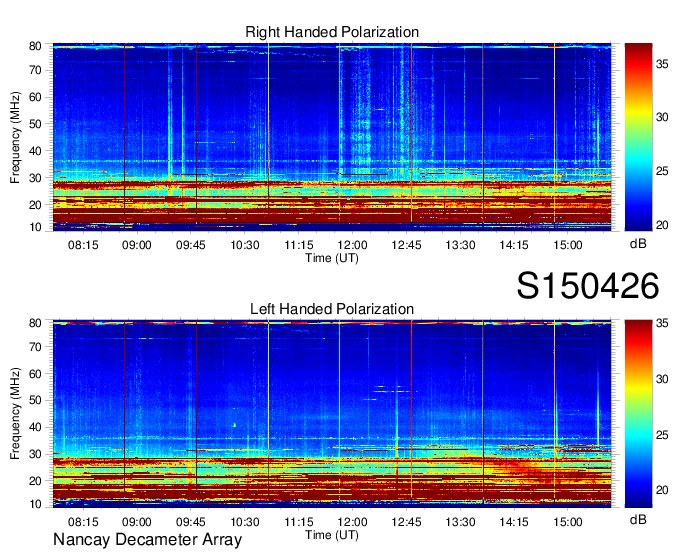Click the 25 value on upper color scale
The width and height of the screenshot is (680, 552).
pos(662,171)
